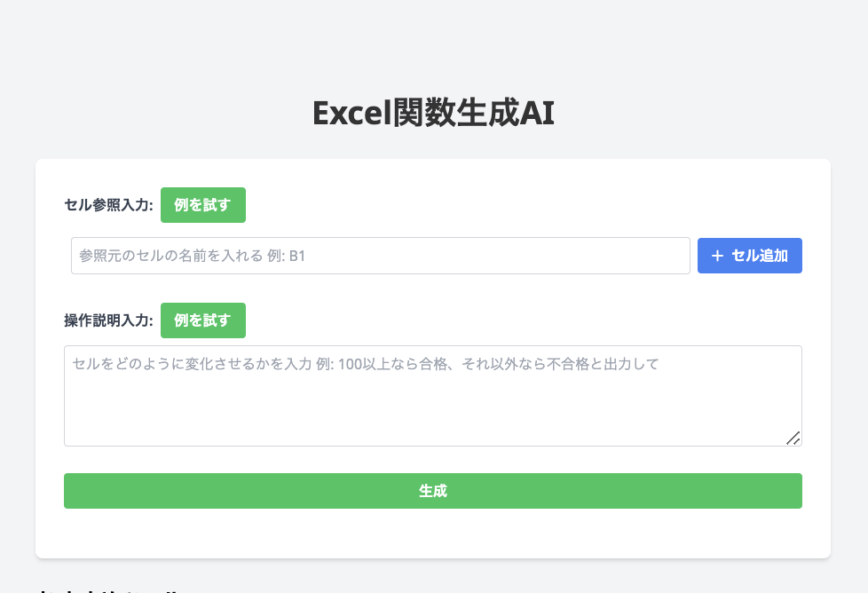
Task: Click the plus icon on セル追加 button
Action: click(717, 256)
